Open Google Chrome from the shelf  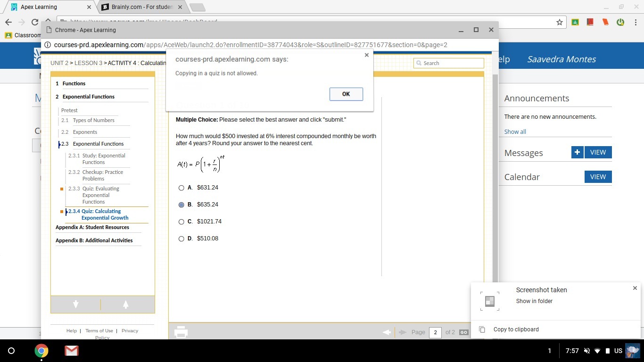[x=41, y=351]
